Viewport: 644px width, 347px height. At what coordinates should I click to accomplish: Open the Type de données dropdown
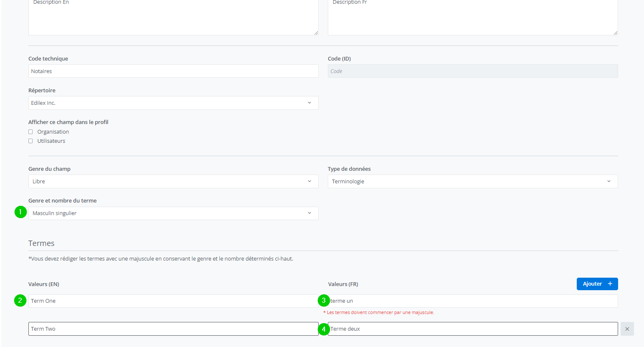tap(472, 182)
